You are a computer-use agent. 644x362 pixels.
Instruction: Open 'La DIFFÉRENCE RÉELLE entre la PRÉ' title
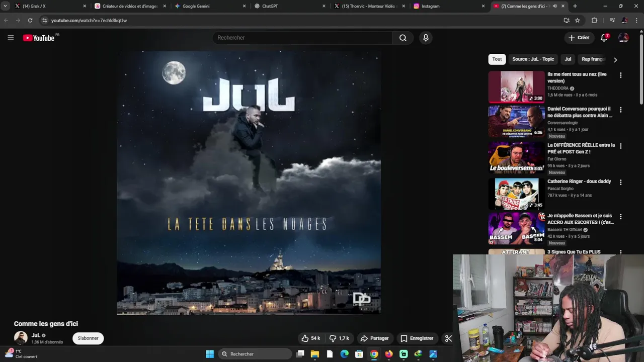[x=581, y=148]
